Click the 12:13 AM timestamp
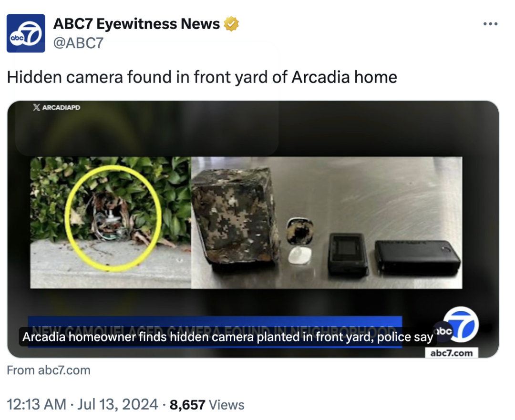 [x=36, y=404]
